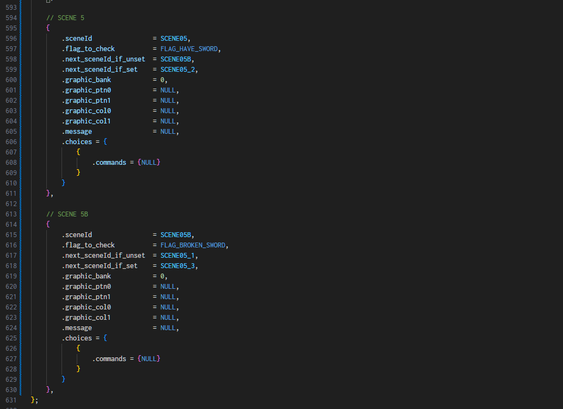Click FLAG_BROKEN_SWORD identifier
Image resolution: width=563 pixels, height=409 pixels.
click(x=193, y=245)
